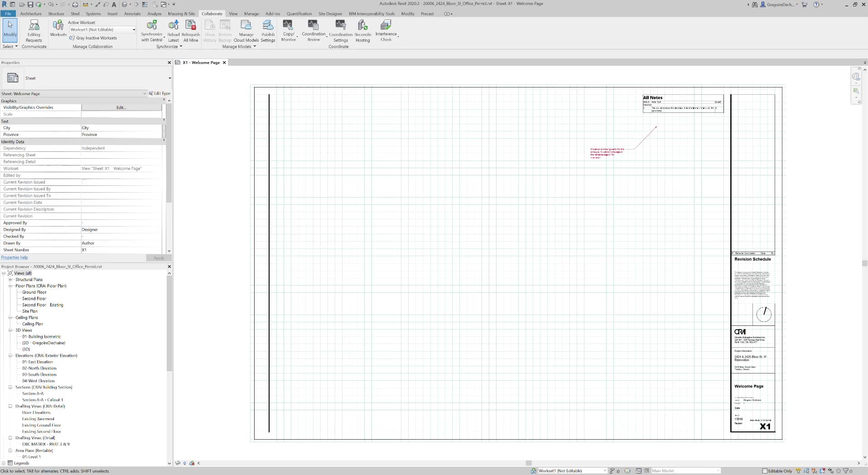Open the Active Workset dropdown

[133, 29]
